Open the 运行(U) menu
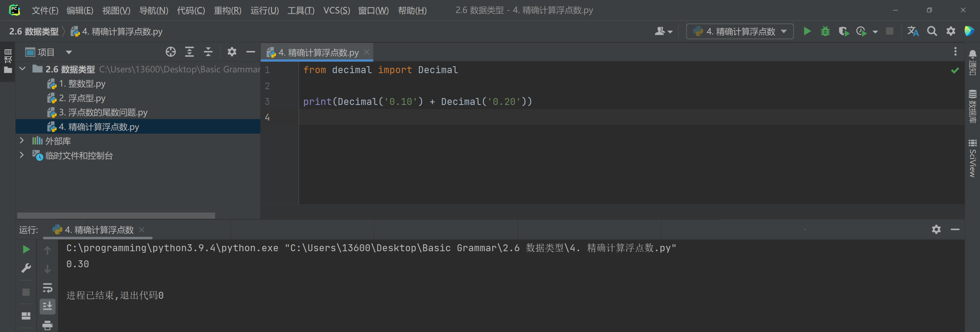The height and width of the screenshot is (332, 980). [265, 10]
